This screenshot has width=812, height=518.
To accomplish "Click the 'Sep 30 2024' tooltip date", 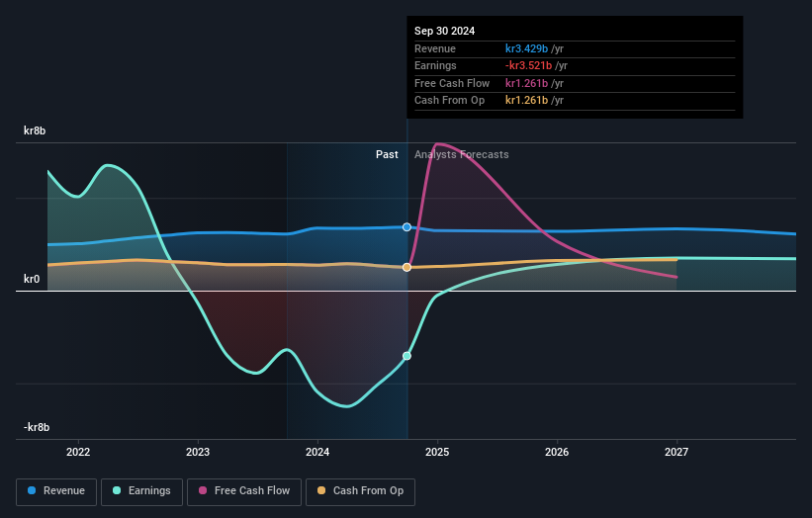I will click(444, 31).
